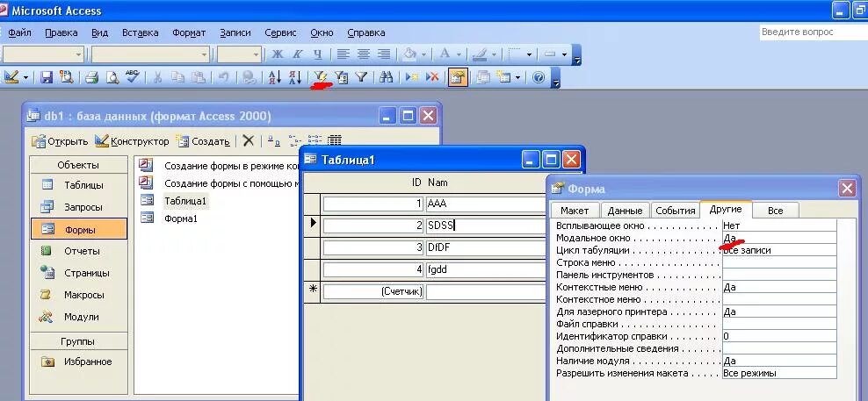The width and height of the screenshot is (868, 401).
Task: Click the Открыть button in db1 window
Action: (60, 141)
